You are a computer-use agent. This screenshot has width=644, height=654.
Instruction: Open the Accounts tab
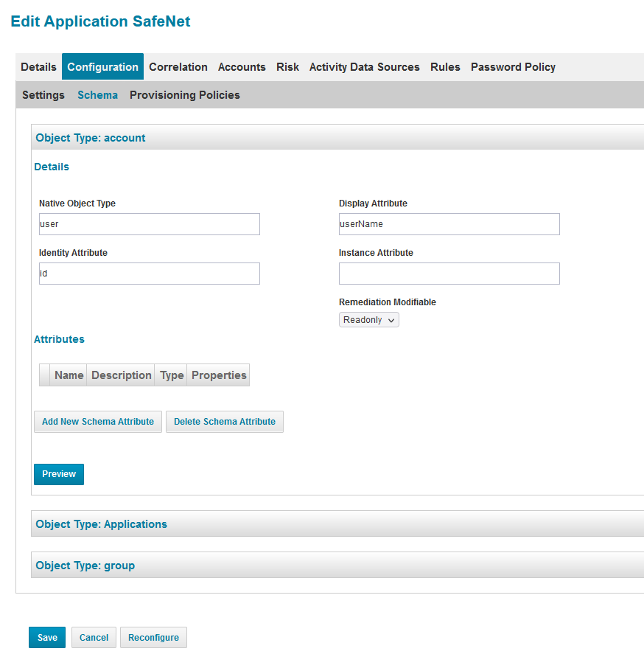pos(242,67)
